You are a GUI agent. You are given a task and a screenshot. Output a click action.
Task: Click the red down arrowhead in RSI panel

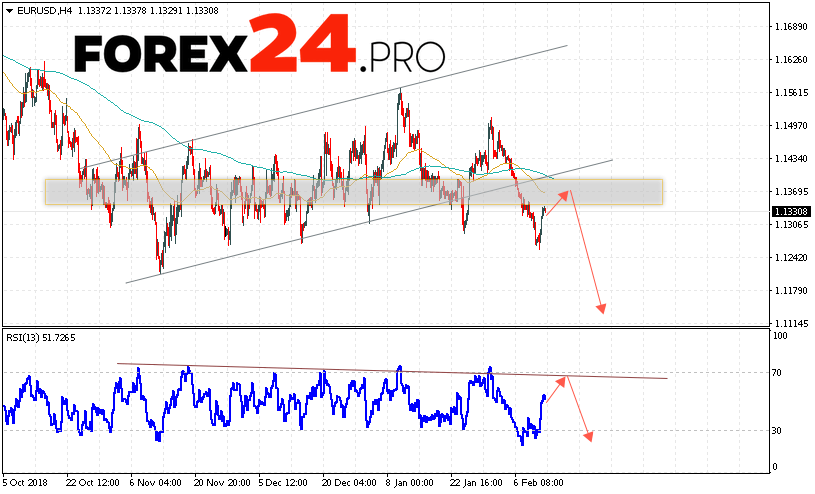tap(590, 435)
